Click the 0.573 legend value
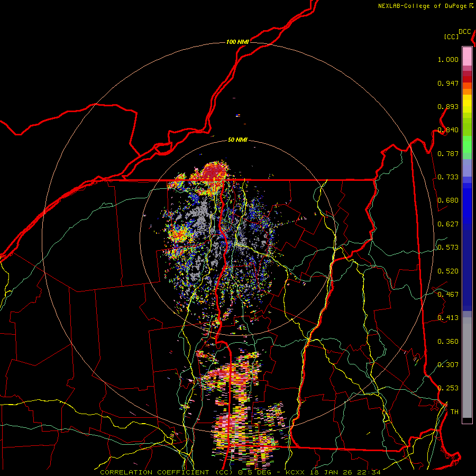Viewport: 476px width, 476px height. point(448,248)
